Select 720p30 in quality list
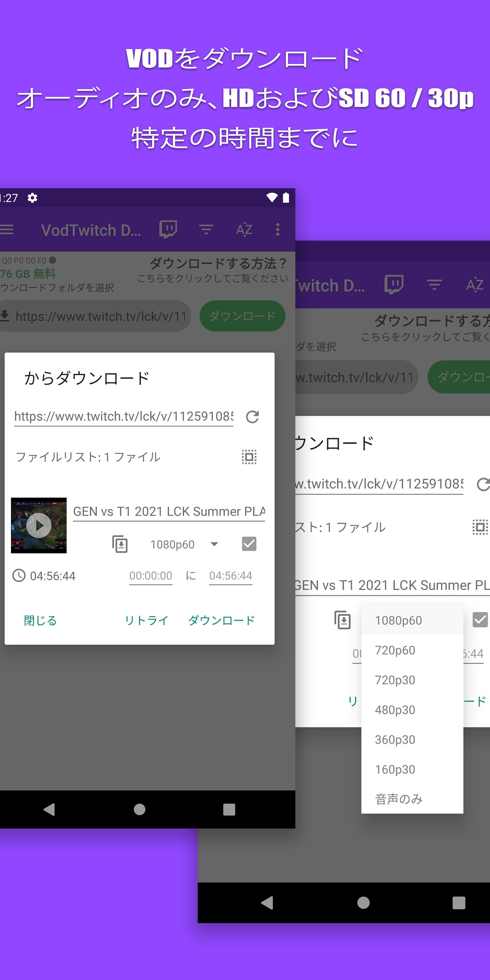 412,680
